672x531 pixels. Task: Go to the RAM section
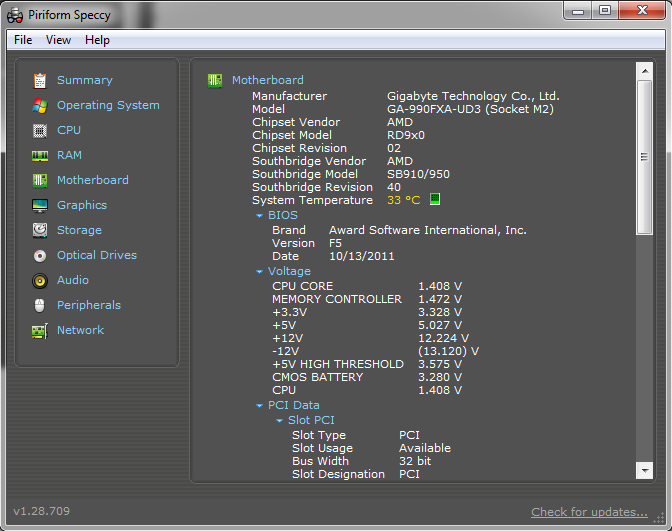pyautogui.click(x=69, y=155)
